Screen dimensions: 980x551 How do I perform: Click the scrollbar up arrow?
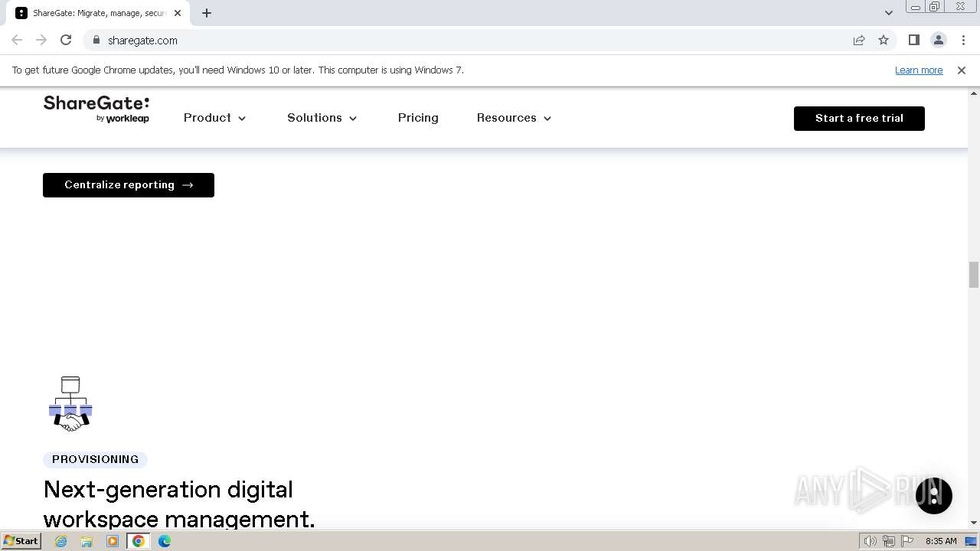click(974, 93)
